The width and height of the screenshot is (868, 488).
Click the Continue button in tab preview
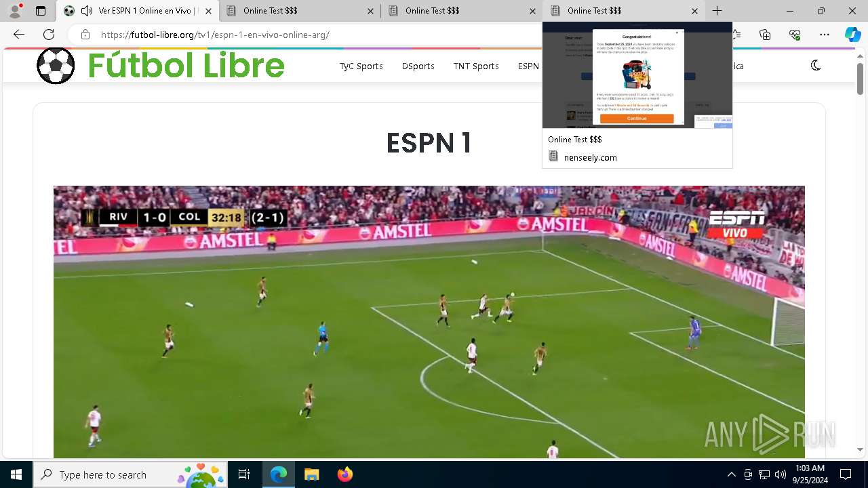(637, 119)
